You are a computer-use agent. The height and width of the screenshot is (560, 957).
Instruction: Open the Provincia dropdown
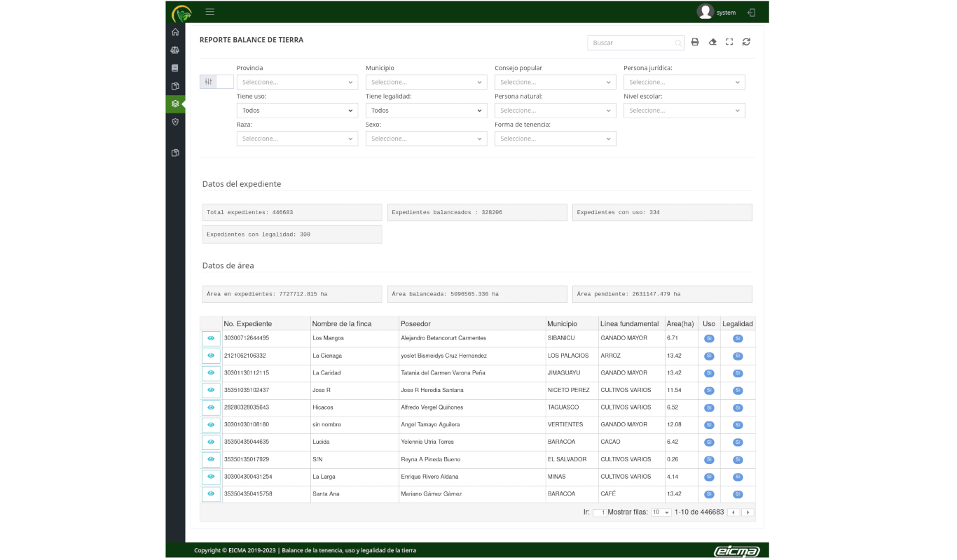297,82
